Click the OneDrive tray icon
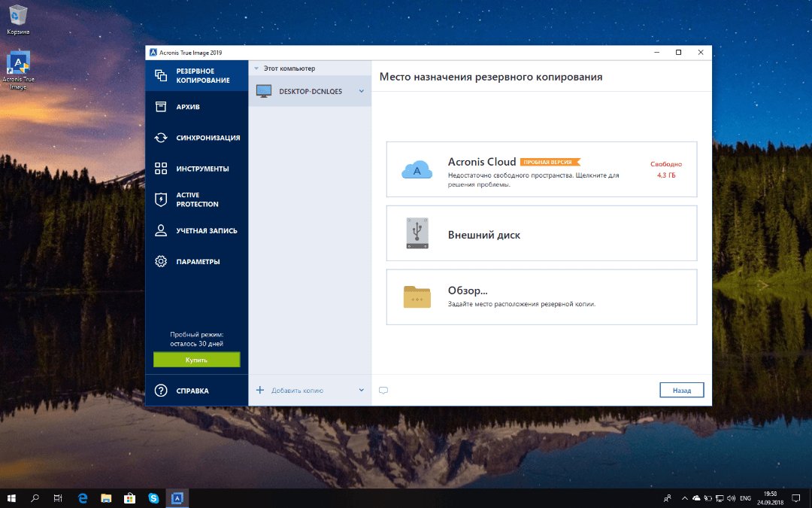This screenshot has width=812, height=508. 696,498
